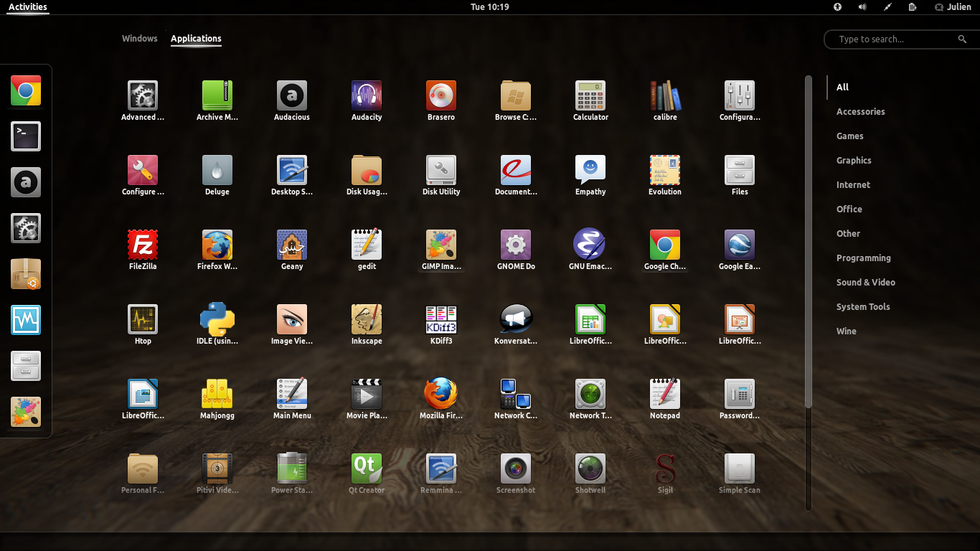980x551 pixels.
Task: Open the Julien user menu
Action: (x=953, y=7)
